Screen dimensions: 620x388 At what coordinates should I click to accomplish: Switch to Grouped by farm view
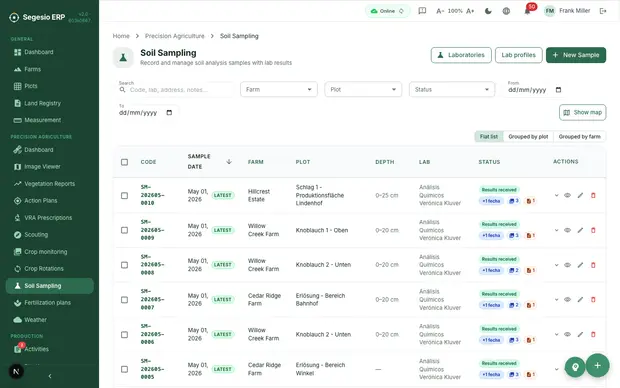tap(579, 136)
